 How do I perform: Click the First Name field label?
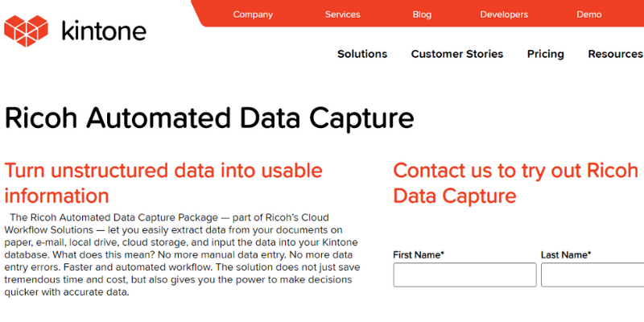click(x=419, y=254)
